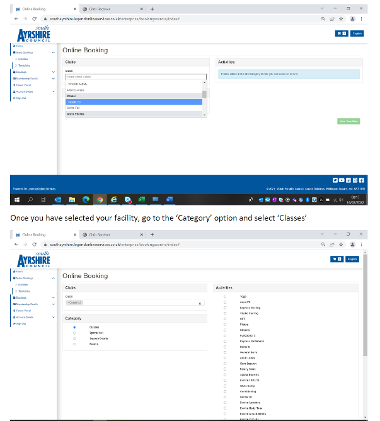Image resolution: width=380 pixels, height=421 pixels.
Task: Open the Facebook icon in the blue footer
Action: click(361, 180)
